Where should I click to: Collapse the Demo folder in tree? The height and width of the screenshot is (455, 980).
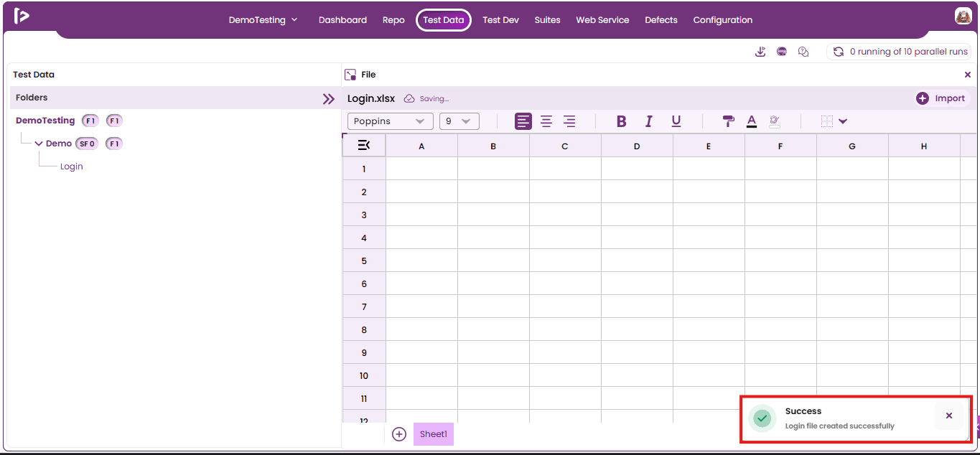coord(39,144)
